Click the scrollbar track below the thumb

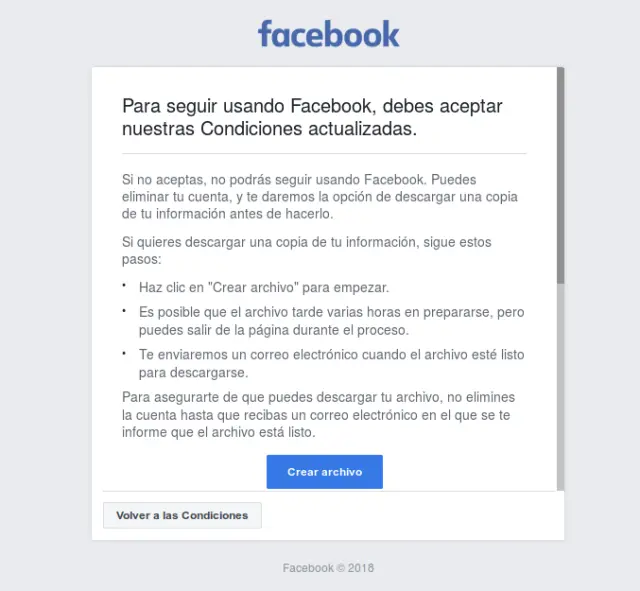(x=560, y=387)
